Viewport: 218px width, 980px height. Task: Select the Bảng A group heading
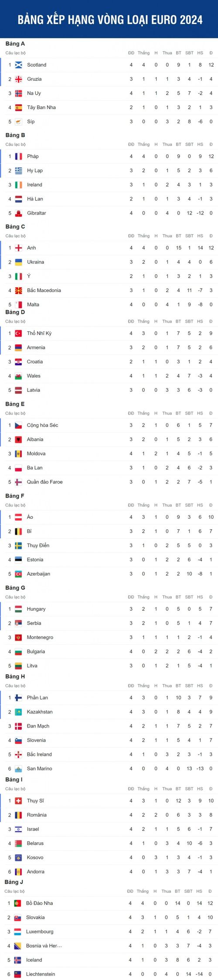15,44
